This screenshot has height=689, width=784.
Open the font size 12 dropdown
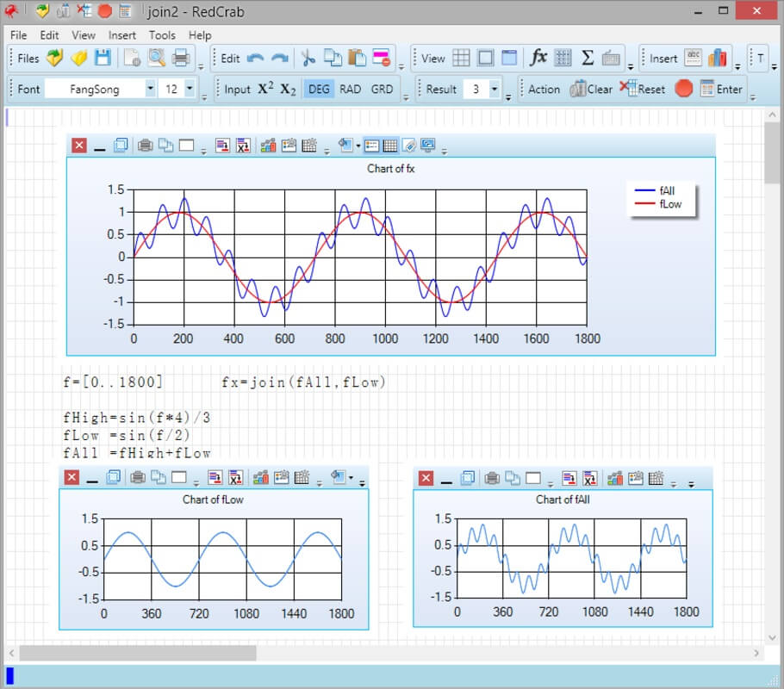point(189,89)
